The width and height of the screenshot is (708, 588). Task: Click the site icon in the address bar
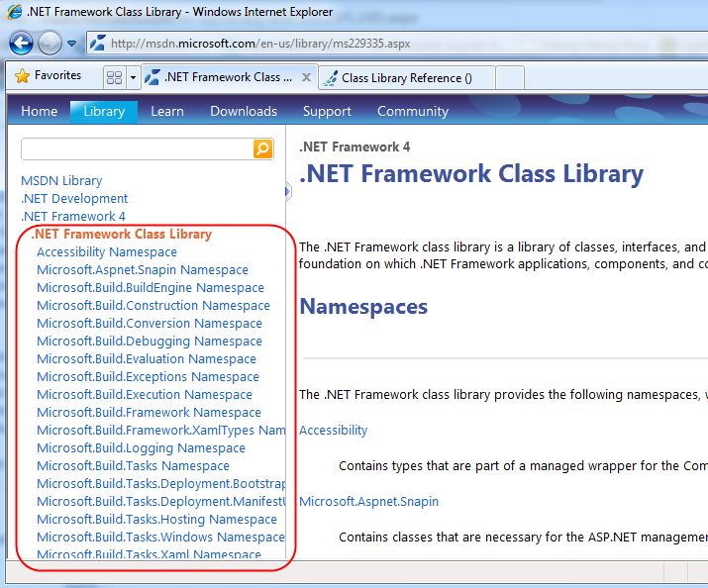[97, 44]
